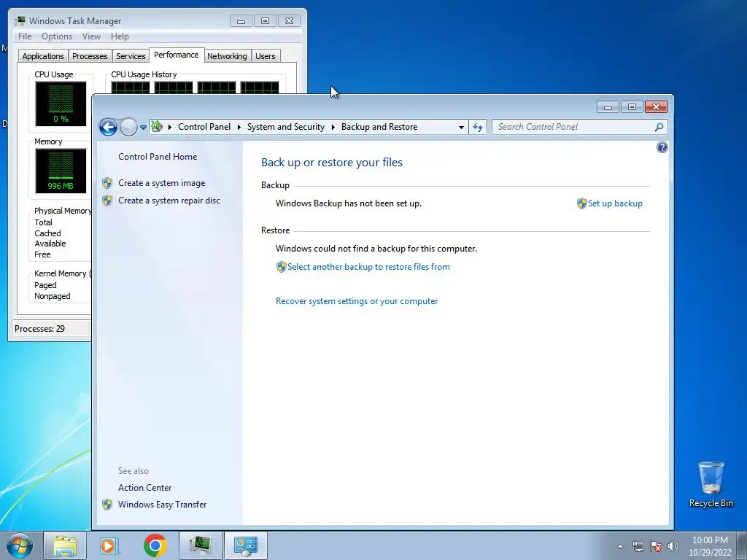
Task: Open Action Center flag tray icon
Action: click(x=656, y=546)
